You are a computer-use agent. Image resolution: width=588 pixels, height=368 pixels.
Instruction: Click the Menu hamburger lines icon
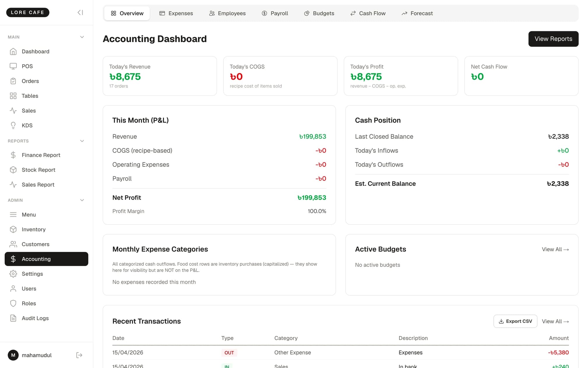click(x=13, y=215)
